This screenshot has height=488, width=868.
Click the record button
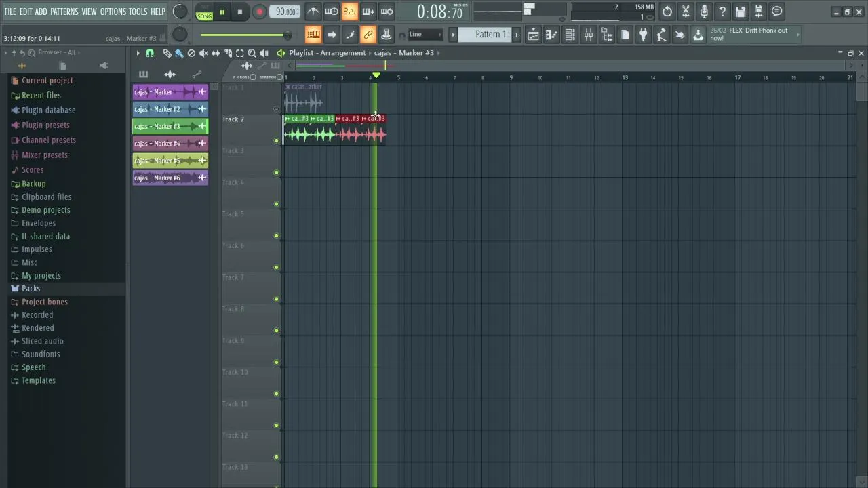[259, 12]
